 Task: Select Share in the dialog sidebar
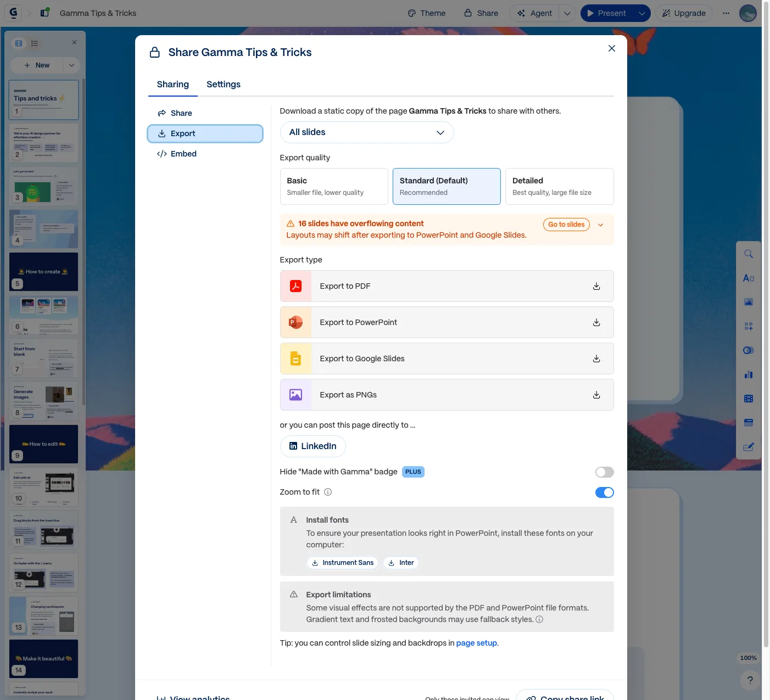[x=205, y=113]
